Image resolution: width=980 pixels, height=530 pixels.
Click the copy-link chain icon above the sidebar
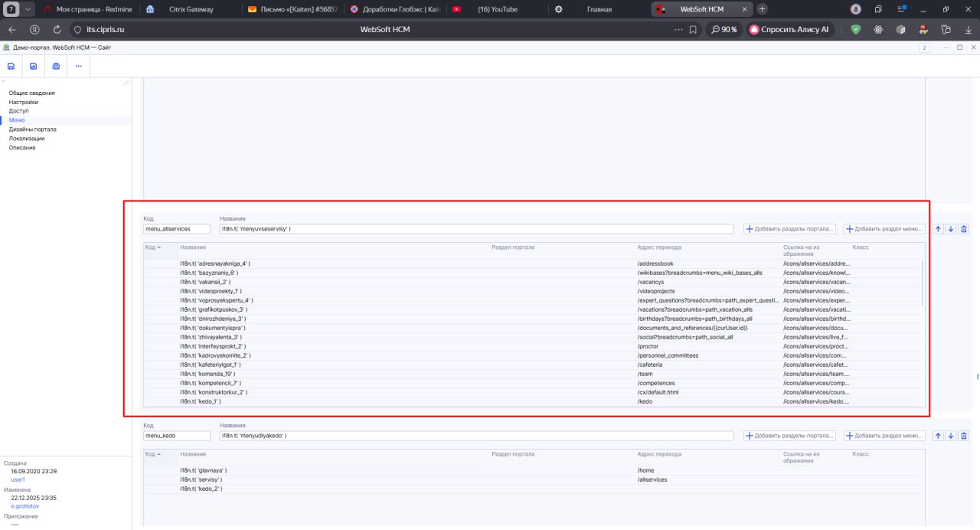click(126, 83)
